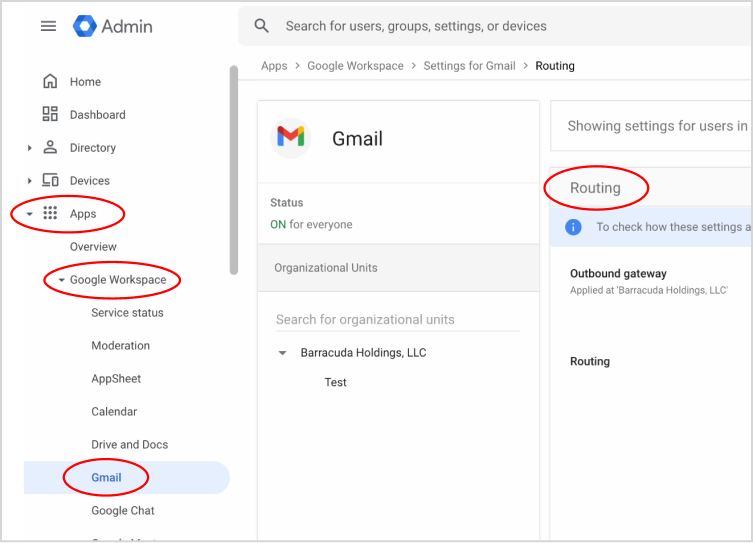
Task: Expand the Devices section arrow
Action: click(30, 181)
